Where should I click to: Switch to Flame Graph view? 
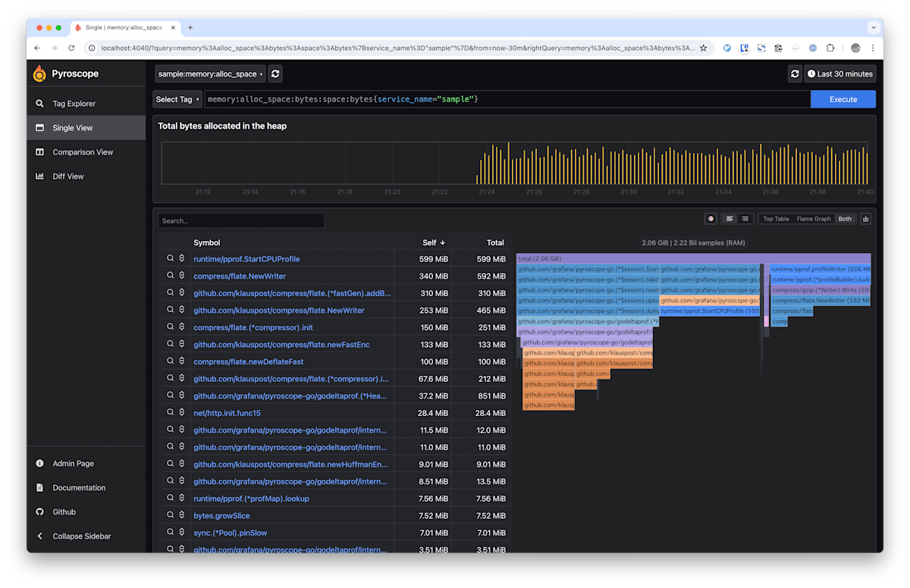(814, 219)
